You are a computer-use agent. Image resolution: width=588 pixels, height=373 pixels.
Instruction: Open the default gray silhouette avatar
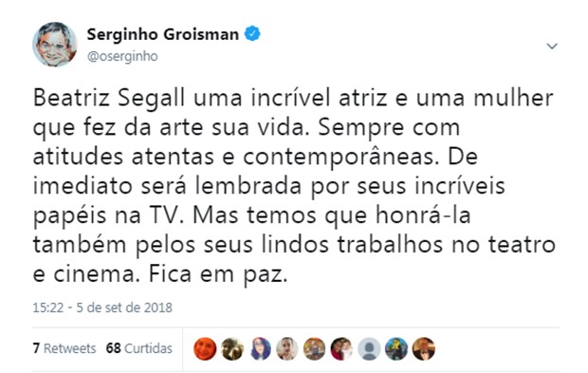[369, 348]
